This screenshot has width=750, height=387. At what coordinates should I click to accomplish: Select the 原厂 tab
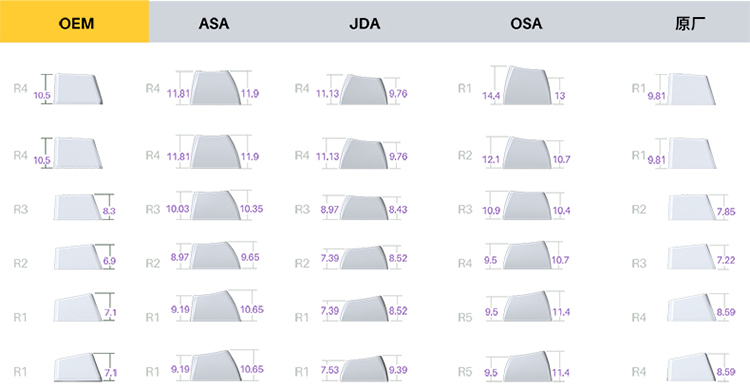click(690, 23)
